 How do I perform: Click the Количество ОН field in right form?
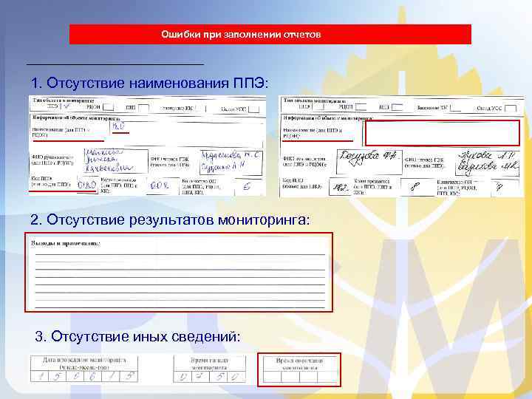pos(505,188)
